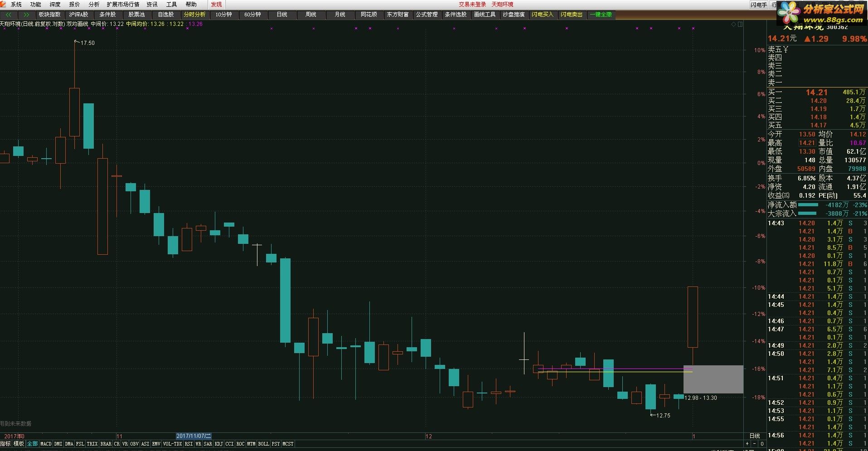
Task: Click the 天翔环境 stock name in title bar
Action: (x=502, y=5)
